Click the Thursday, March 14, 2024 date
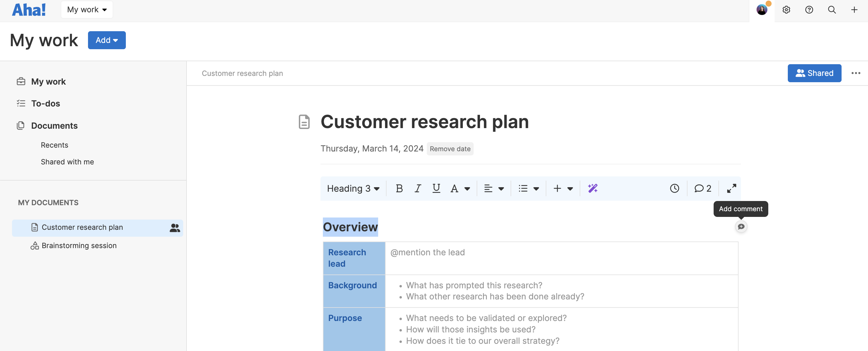The width and height of the screenshot is (868, 351). (x=372, y=148)
